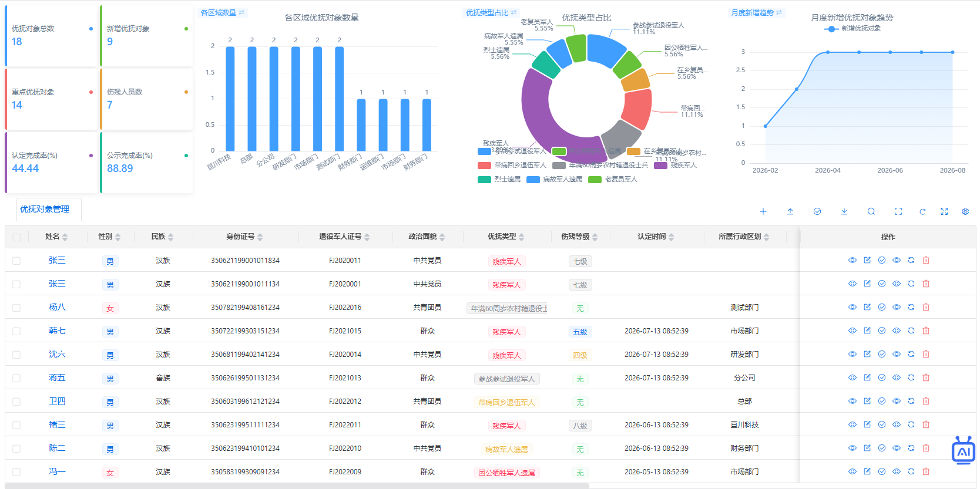
Task: Sort by 性别 column arrows
Action: coord(118,237)
